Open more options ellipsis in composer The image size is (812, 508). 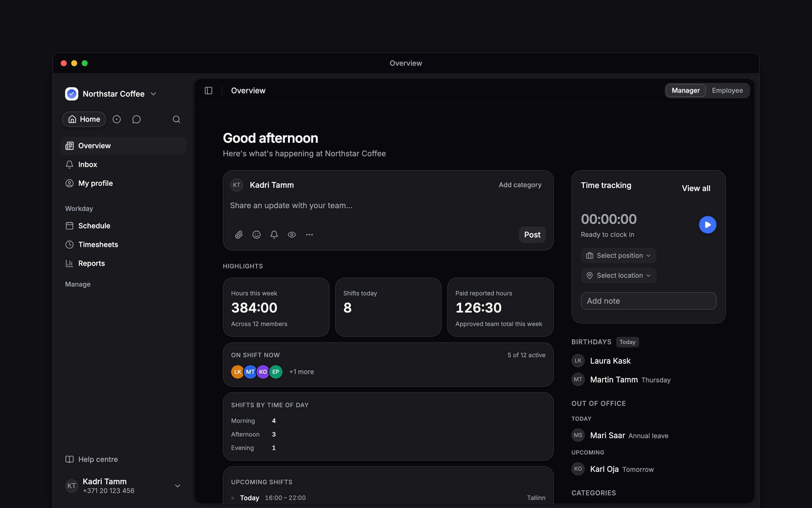(309, 234)
